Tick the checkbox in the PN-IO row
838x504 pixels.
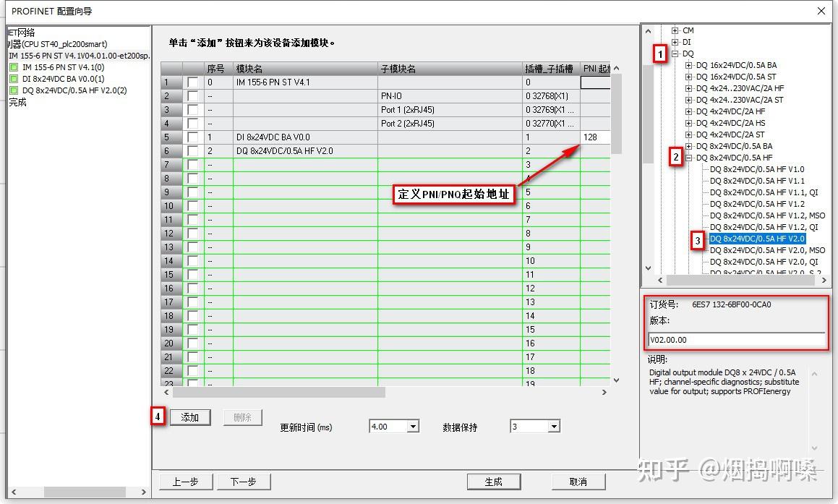coord(193,96)
